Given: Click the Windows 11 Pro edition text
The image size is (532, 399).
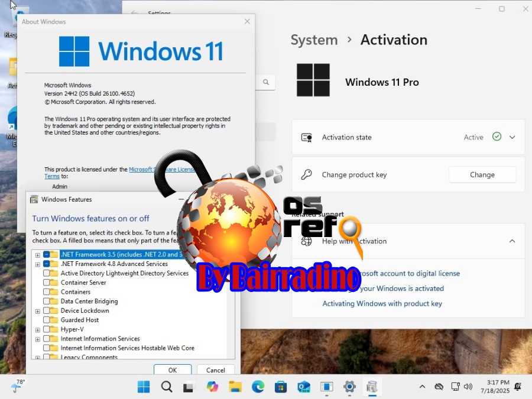Looking at the screenshot, I should (x=382, y=82).
